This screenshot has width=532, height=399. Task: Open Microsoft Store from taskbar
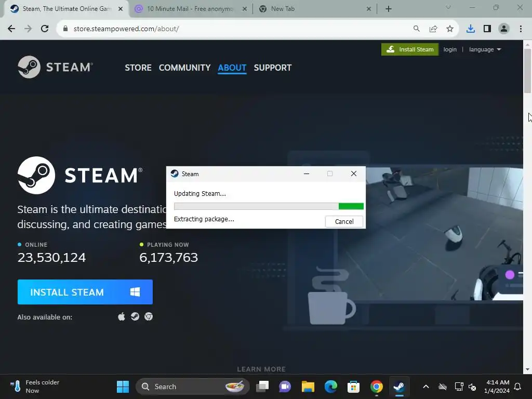click(x=353, y=387)
